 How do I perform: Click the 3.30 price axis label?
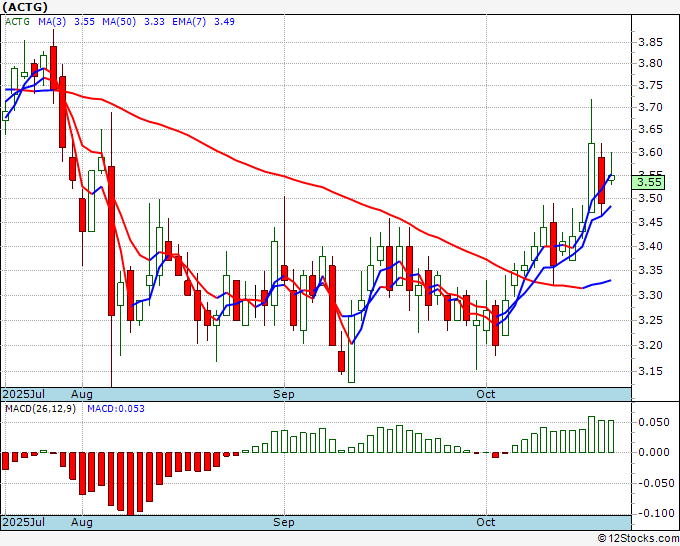[x=650, y=295]
